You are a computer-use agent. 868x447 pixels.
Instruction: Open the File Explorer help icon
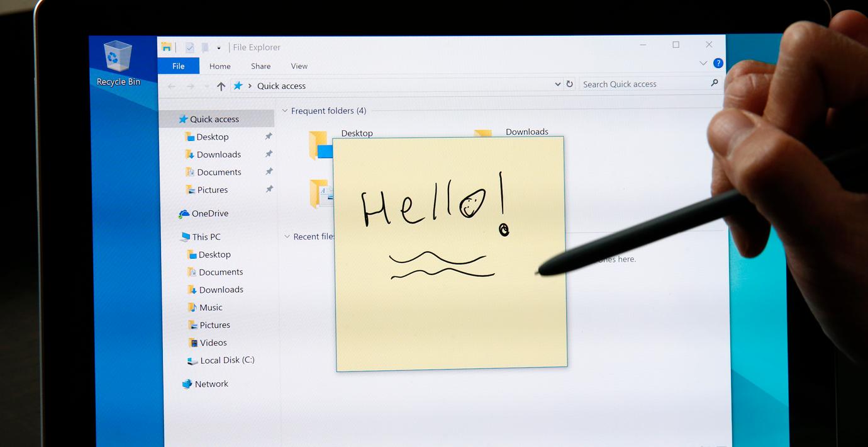click(x=718, y=63)
